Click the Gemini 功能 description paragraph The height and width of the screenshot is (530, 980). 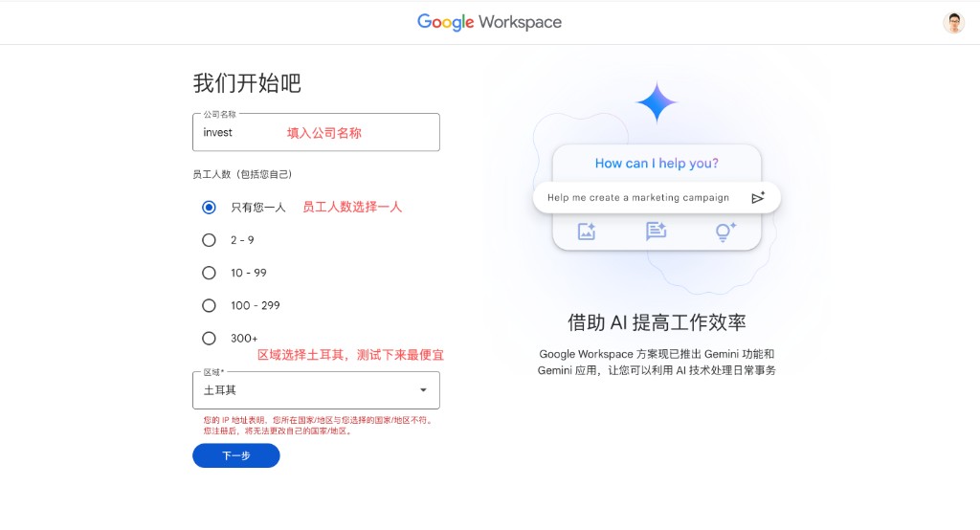coord(657,362)
